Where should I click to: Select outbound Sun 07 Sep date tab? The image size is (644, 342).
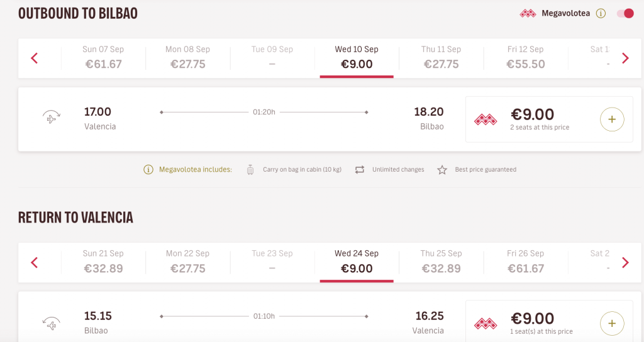click(x=103, y=57)
